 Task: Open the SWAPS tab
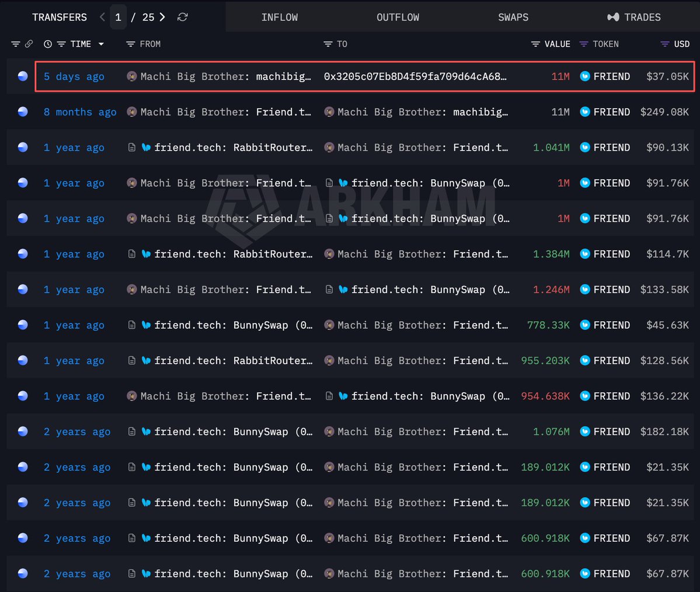click(x=513, y=17)
